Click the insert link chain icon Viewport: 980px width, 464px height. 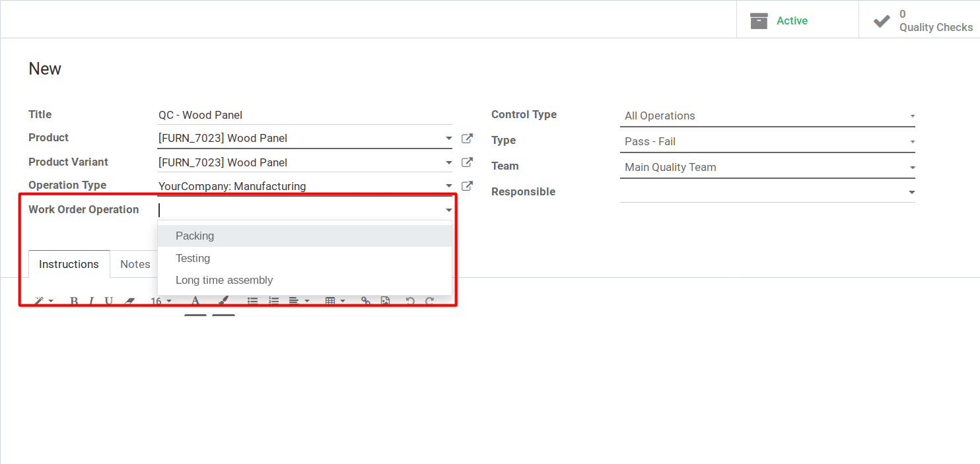click(x=365, y=301)
